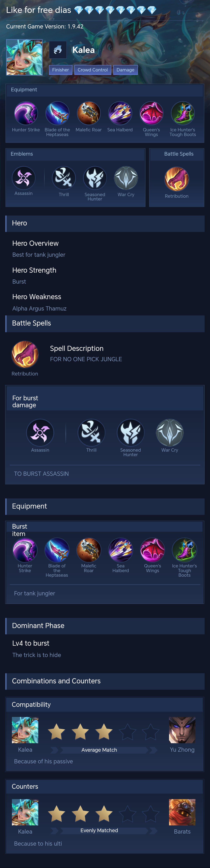Screen dimensions: 210x868
Task: Open Kalea's hero portrait at the top
Action: click(x=24, y=57)
